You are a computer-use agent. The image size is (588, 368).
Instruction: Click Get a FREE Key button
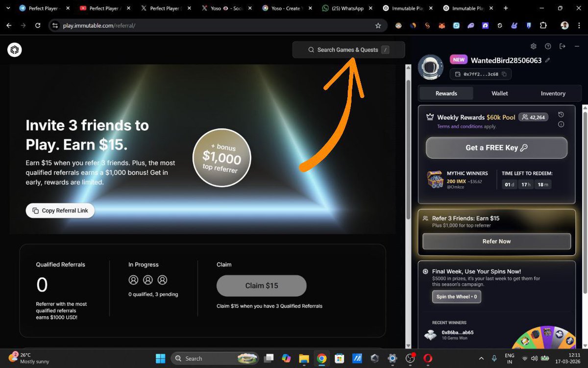pos(496,148)
